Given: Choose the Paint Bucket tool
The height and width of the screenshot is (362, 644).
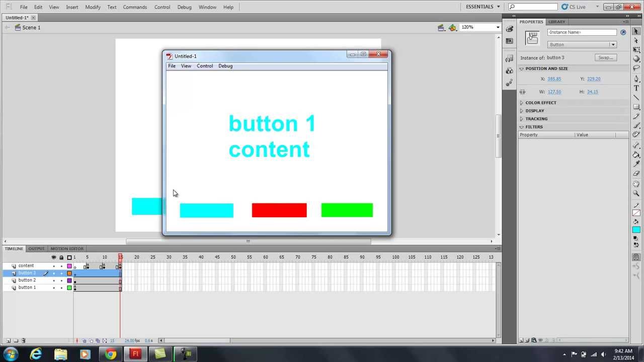Looking at the screenshot, I should (x=636, y=155).
